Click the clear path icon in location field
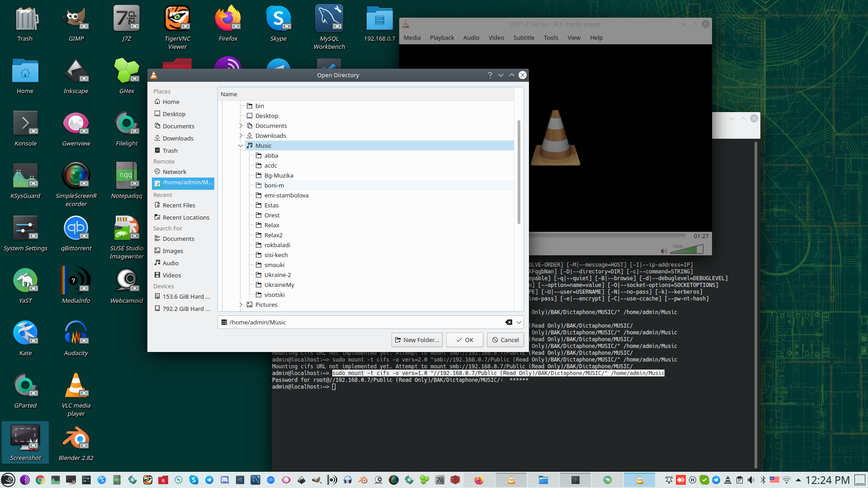The height and width of the screenshot is (488, 868). 509,322
